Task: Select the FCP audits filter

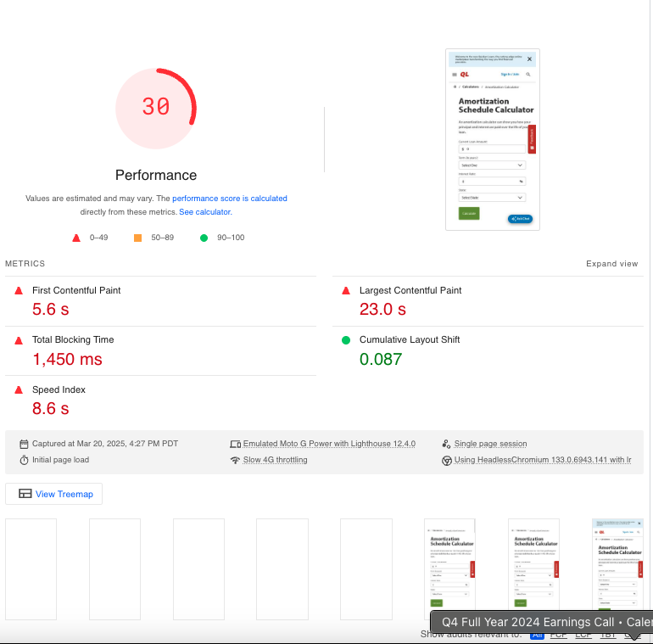Action: coord(559,634)
